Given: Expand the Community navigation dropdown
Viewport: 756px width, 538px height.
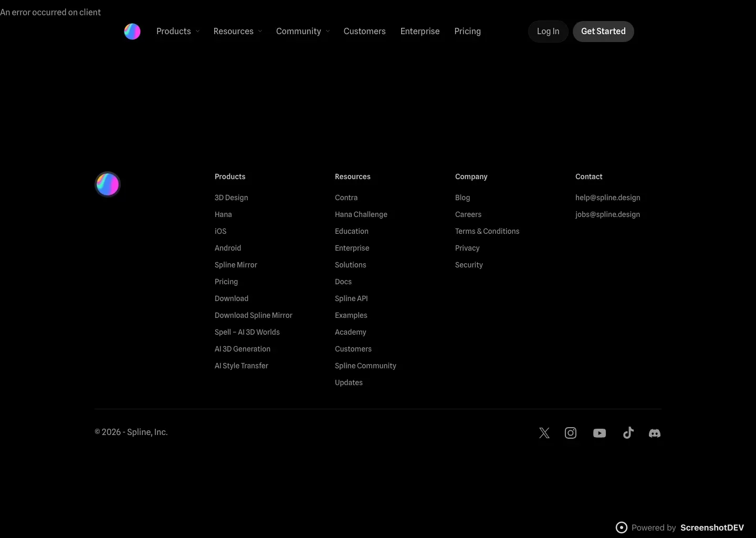Looking at the screenshot, I should (303, 32).
